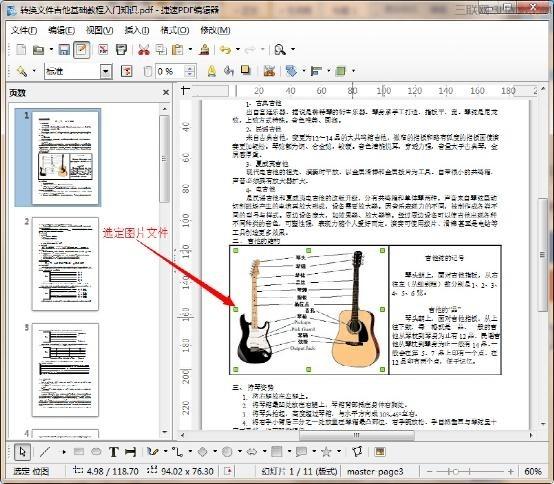Select the arrow selection tool
Image resolution: width=554 pixels, height=484 pixels.
click(x=22, y=452)
